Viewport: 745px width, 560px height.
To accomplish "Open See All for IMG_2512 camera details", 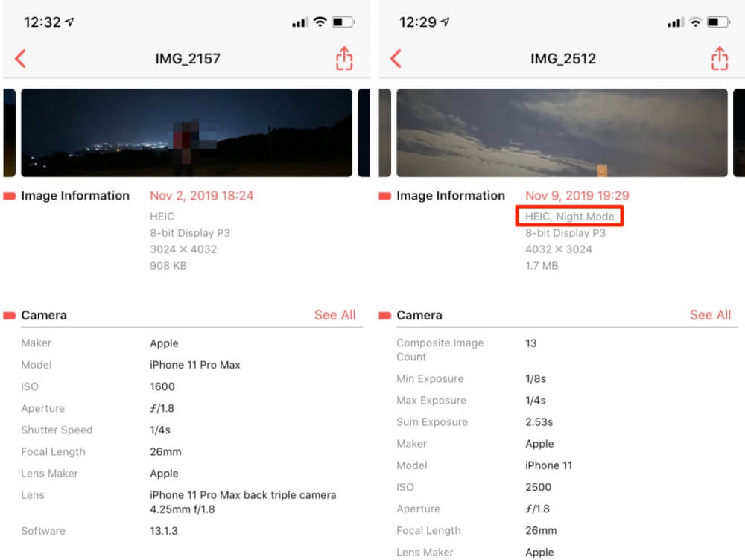I will click(x=710, y=315).
